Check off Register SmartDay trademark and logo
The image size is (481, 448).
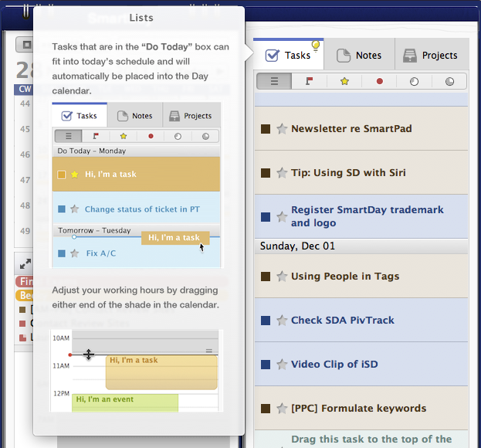pyautogui.click(x=266, y=217)
